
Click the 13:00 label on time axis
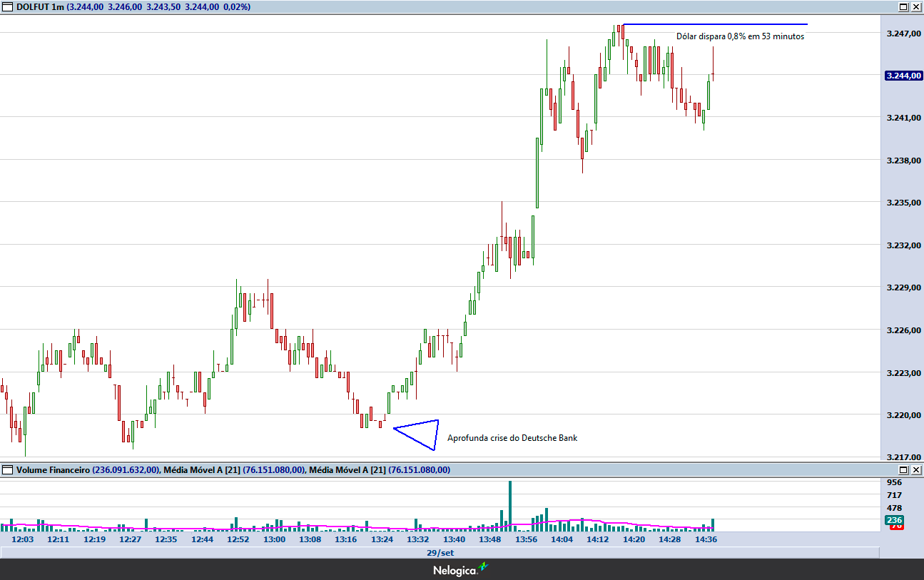pyautogui.click(x=274, y=539)
